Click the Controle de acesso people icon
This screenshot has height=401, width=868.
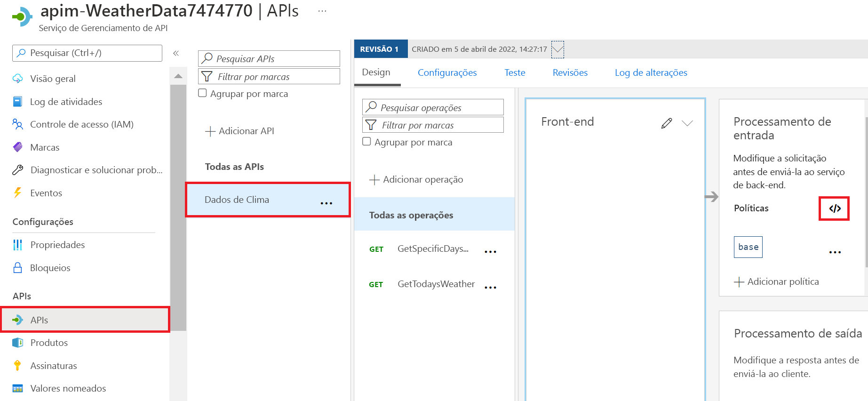(x=17, y=124)
